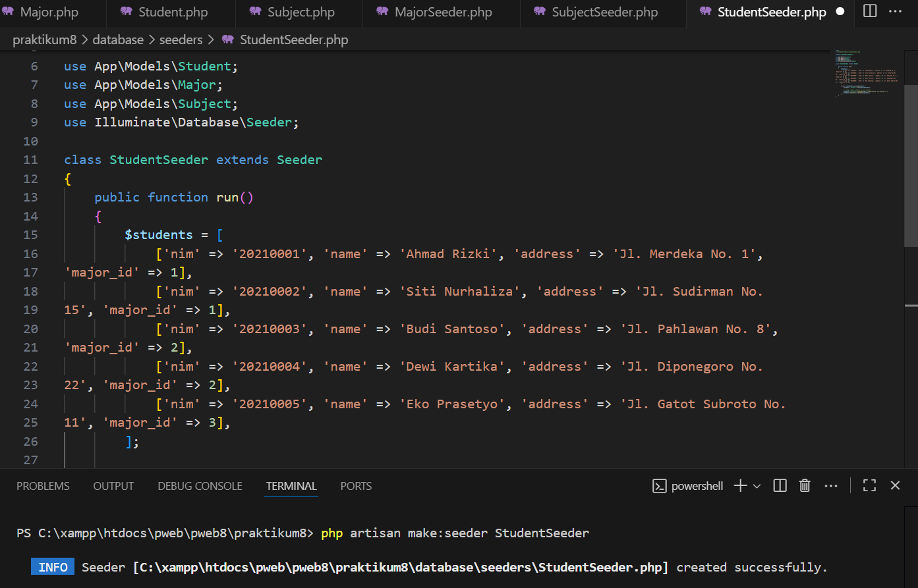Click 'Major' in the use App\Models\Major line
The image size is (918, 588).
pyautogui.click(x=197, y=85)
